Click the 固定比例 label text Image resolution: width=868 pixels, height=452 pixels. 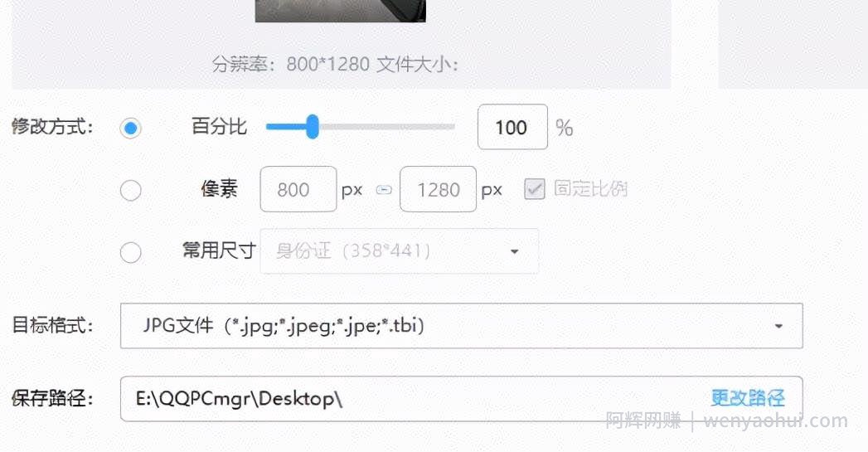590,189
